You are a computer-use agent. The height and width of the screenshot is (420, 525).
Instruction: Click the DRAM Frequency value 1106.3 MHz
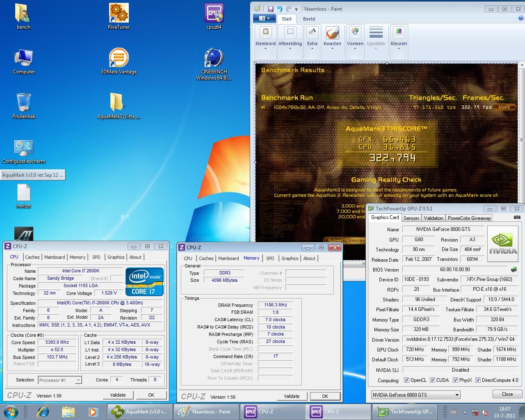click(276, 305)
